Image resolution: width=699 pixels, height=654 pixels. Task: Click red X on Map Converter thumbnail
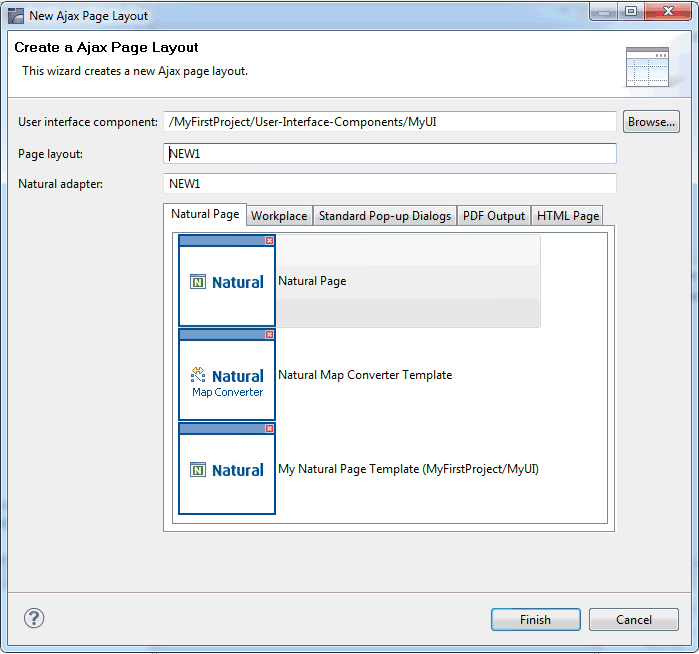click(x=269, y=335)
